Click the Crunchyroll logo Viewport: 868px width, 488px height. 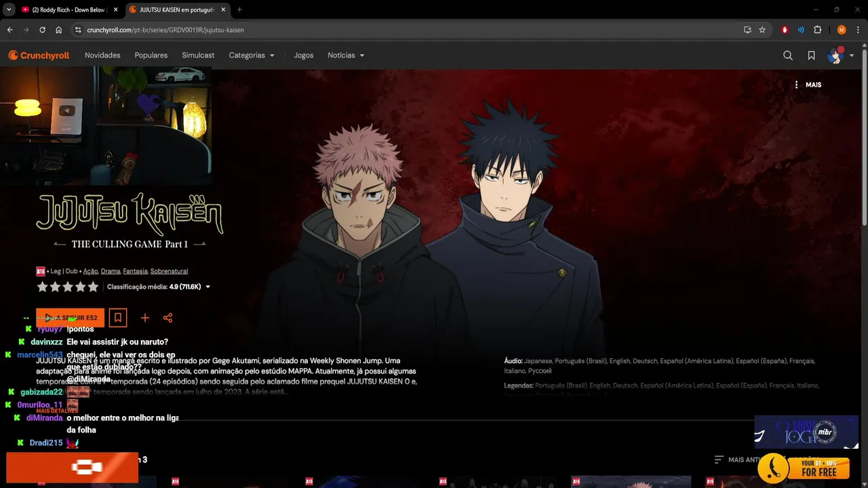tap(39, 56)
